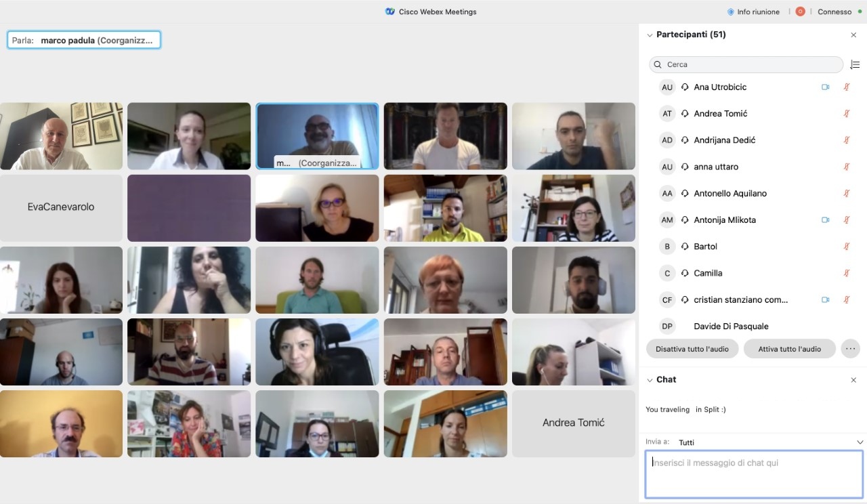Click the chat message input field
867x504 pixels.
pos(753,474)
